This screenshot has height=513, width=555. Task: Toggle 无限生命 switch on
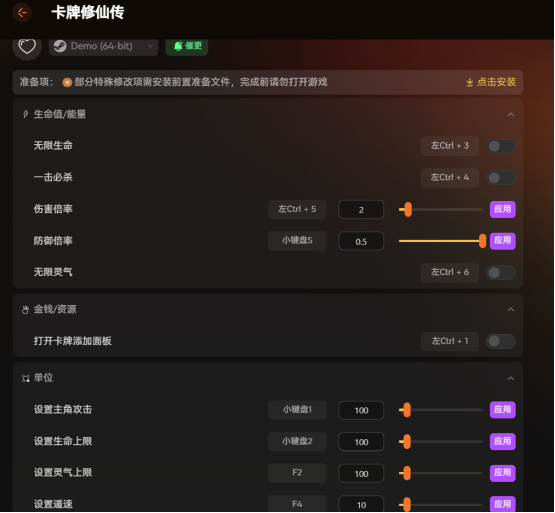tap(500, 146)
